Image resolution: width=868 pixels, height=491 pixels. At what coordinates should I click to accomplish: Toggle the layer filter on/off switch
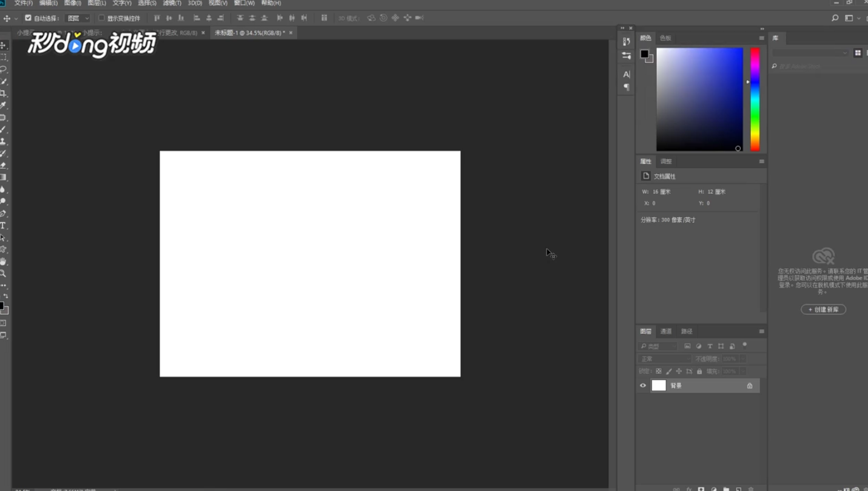(x=745, y=345)
